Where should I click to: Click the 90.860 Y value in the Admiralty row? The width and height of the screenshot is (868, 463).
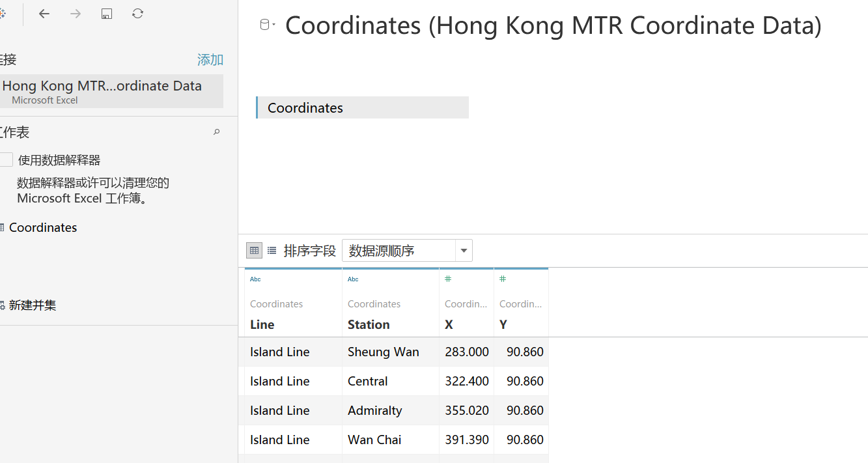pos(522,410)
